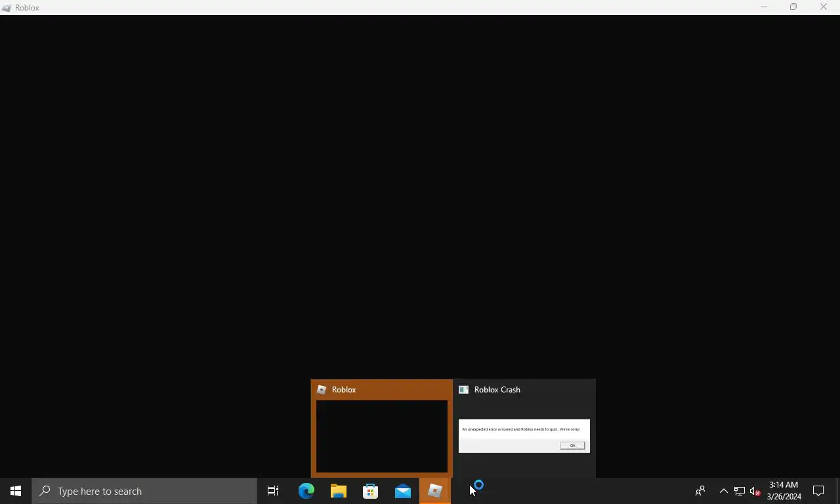The width and height of the screenshot is (840, 504).
Task: Open the clock showing 3:14 AM
Action: click(x=784, y=491)
